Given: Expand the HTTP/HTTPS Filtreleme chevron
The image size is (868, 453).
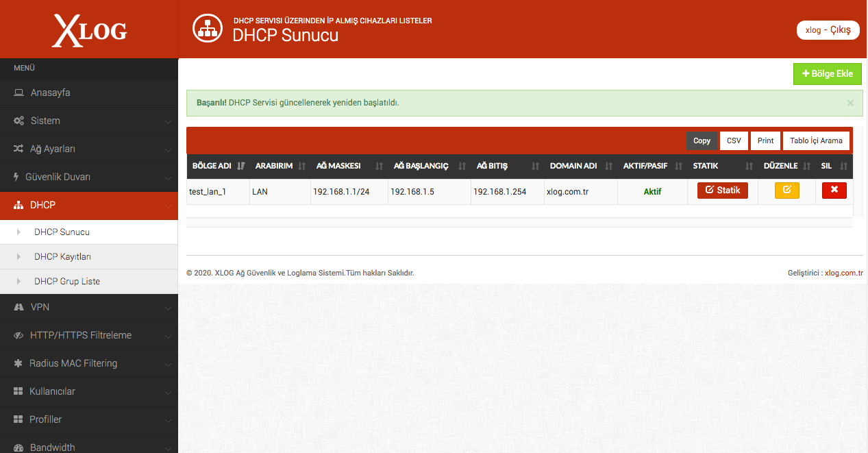Looking at the screenshot, I should pos(168,336).
